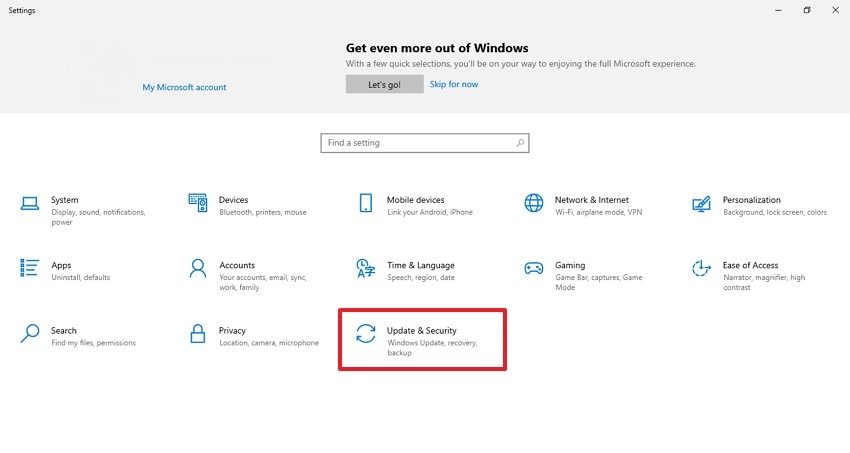This screenshot has height=453, width=850.
Task: Click the search magnifier in Find a setting
Action: click(x=520, y=143)
